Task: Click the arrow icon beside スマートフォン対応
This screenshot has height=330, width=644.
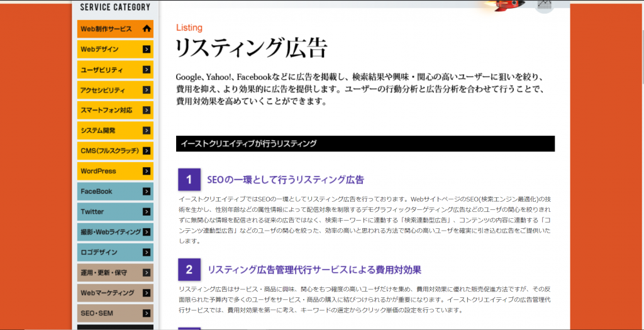Action: pyautogui.click(x=147, y=111)
